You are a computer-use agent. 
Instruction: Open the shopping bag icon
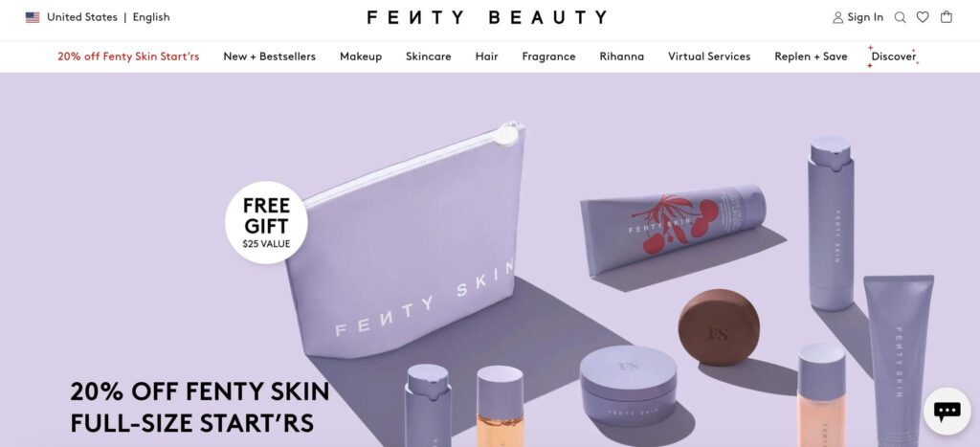pos(947,17)
